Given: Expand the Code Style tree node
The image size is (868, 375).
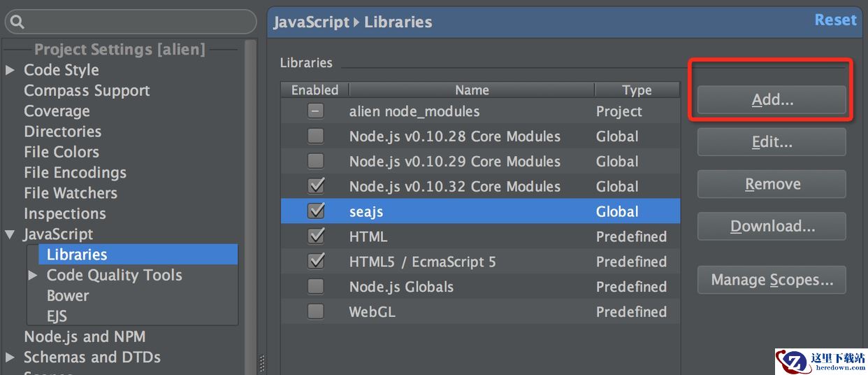Looking at the screenshot, I should pos(10,70).
